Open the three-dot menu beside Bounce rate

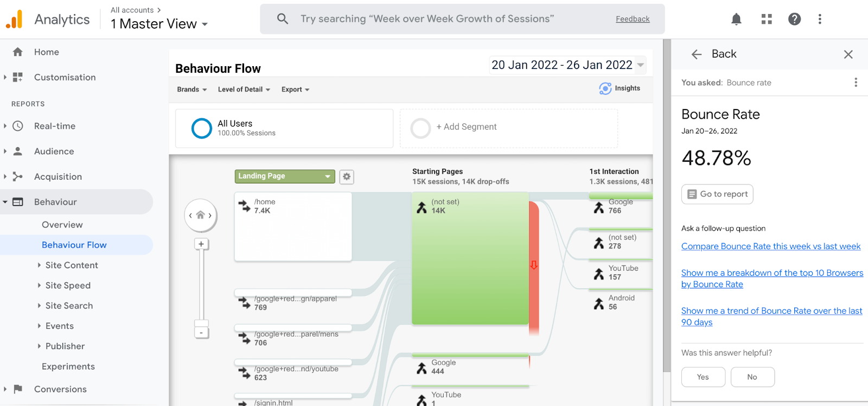tap(856, 83)
